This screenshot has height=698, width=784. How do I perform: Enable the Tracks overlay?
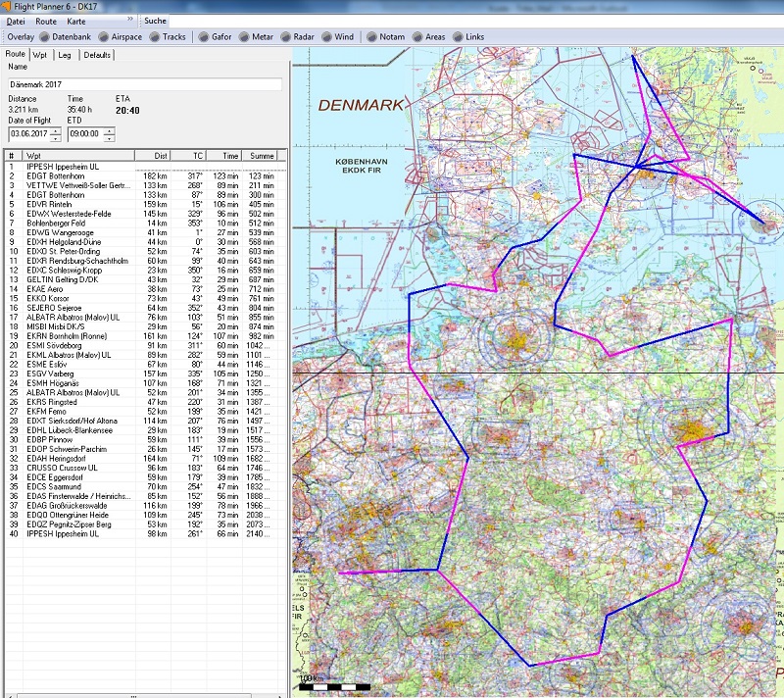pyautogui.click(x=167, y=36)
